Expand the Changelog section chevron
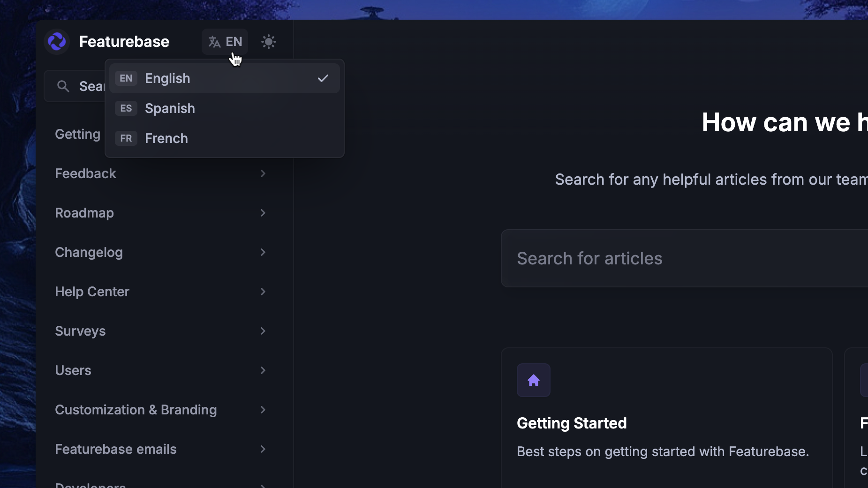This screenshot has width=868, height=488. [x=263, y=252]
